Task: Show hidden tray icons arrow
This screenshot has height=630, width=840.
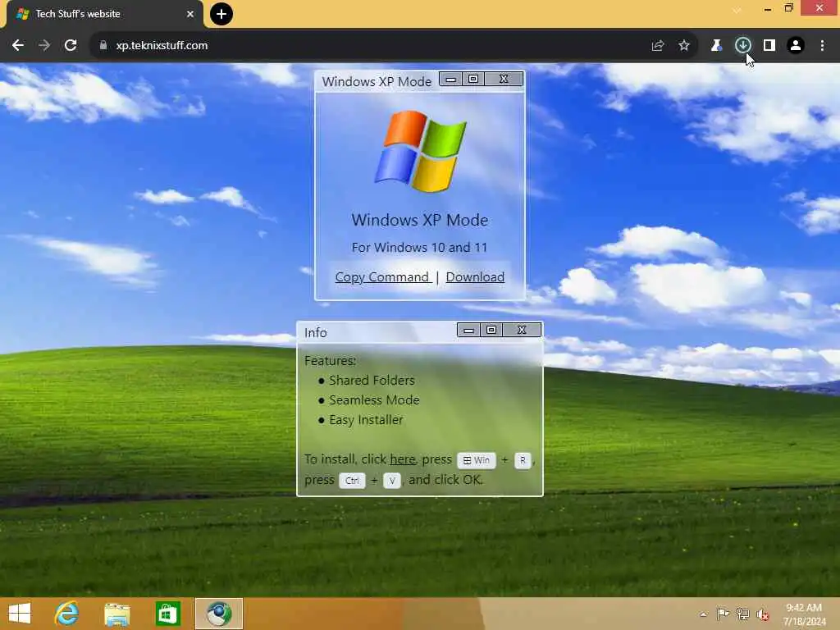Action: point(703,614)
